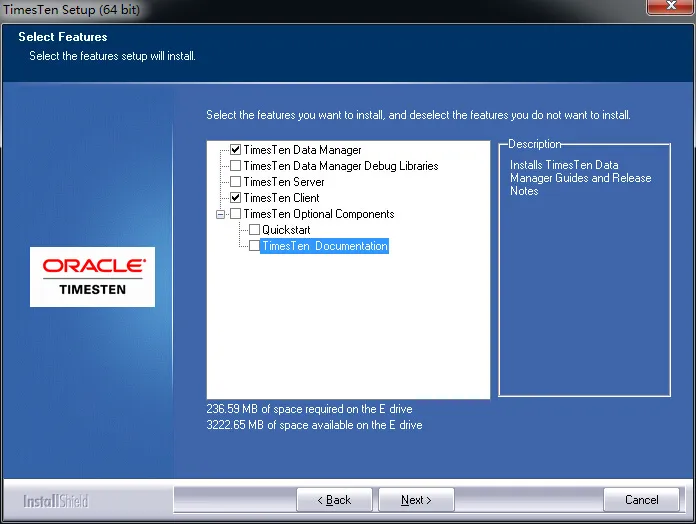Click the 'Select Features' heading
The width and height of the screenshot is (696, 524).
63,37
